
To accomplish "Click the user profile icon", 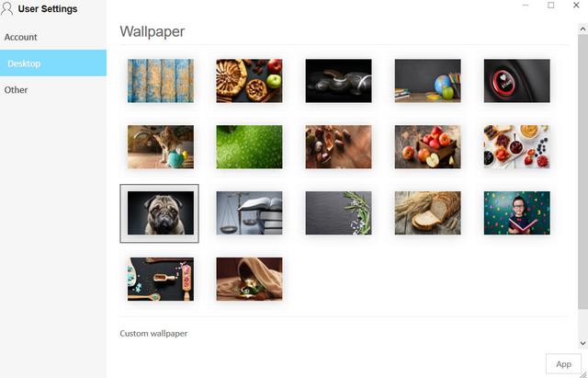I will 6,8.
